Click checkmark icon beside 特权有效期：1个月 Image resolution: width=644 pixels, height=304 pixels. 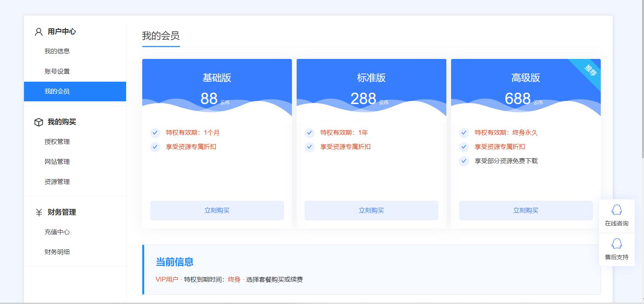(155, 133)
